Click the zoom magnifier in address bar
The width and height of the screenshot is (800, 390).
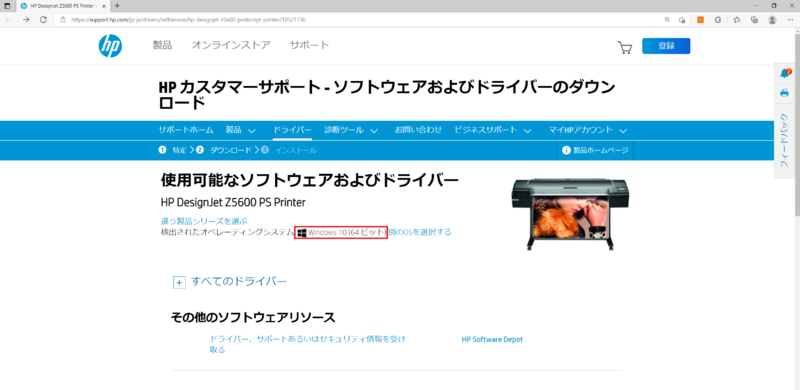click(667, 20)
